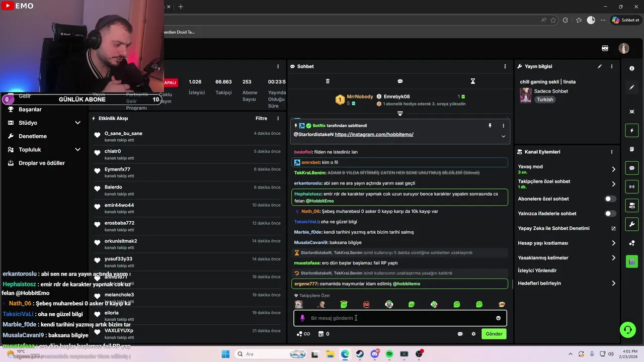Open Droplar ve ödüller menu item
Screen dimensions: 644x362
pyautogui.click(x=42, y=163)
